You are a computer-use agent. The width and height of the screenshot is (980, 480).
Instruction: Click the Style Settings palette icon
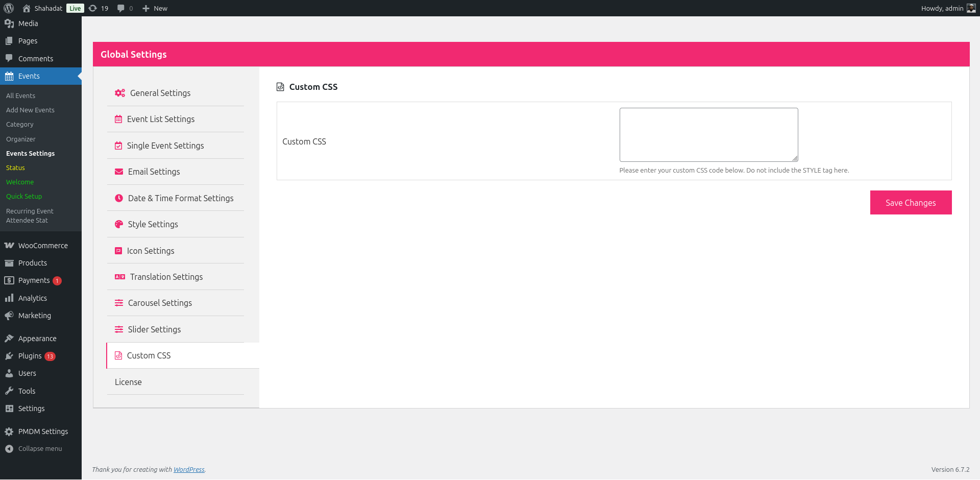tap(119, 224)
